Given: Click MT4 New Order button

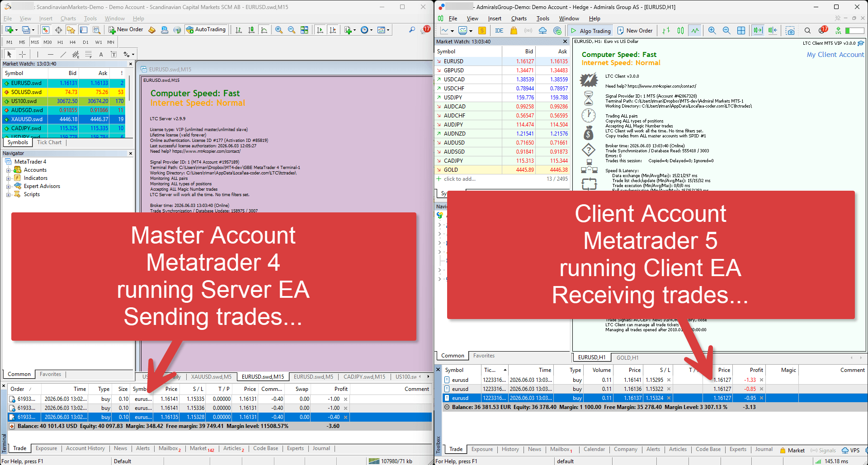Looking at the screenshot, I should point(126,30).
